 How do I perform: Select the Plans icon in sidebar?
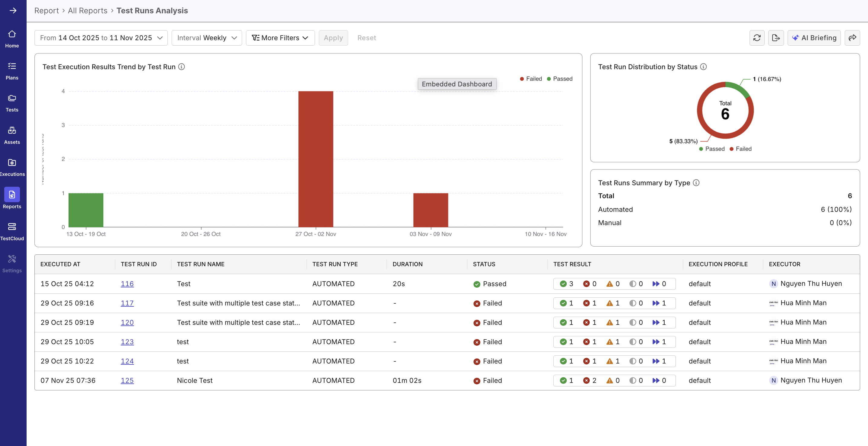pos(12,70)
